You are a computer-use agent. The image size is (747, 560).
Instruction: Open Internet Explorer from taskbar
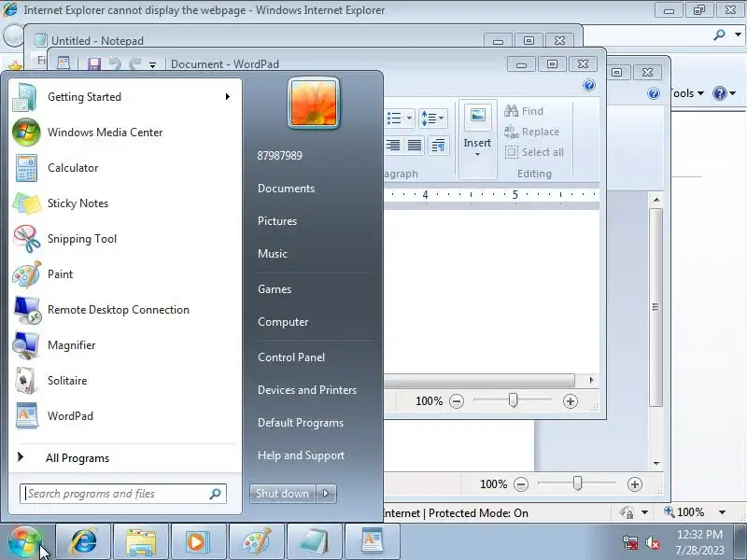pos(83,542)
